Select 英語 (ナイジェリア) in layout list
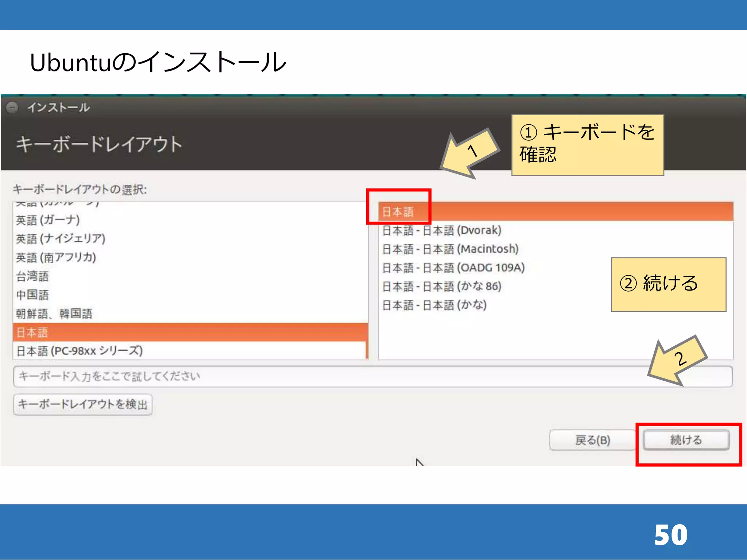Screen dimensions: 747x560 (190, 239)
